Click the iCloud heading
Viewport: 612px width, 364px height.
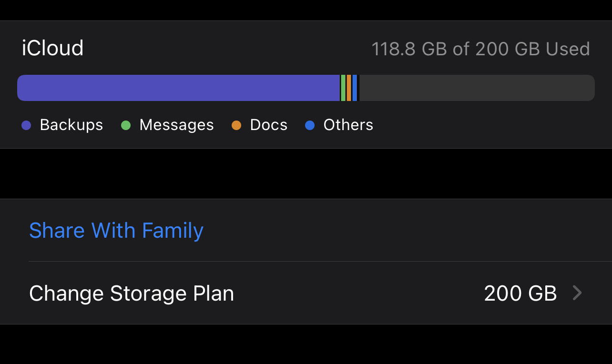click(52, 49)
